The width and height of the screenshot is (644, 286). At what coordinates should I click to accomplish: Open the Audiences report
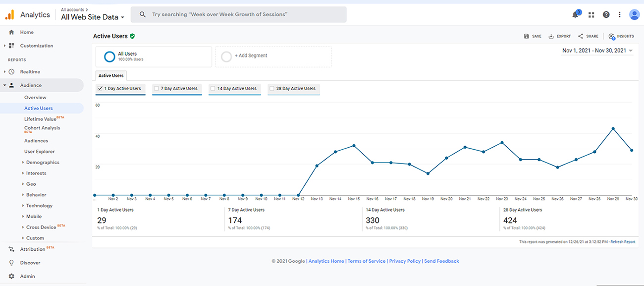pos(36,141)
